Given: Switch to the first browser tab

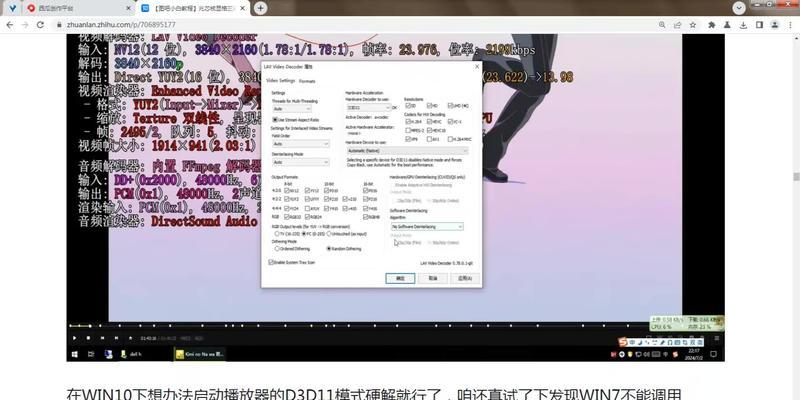Looking at the screenshot, I should (60, 8).
